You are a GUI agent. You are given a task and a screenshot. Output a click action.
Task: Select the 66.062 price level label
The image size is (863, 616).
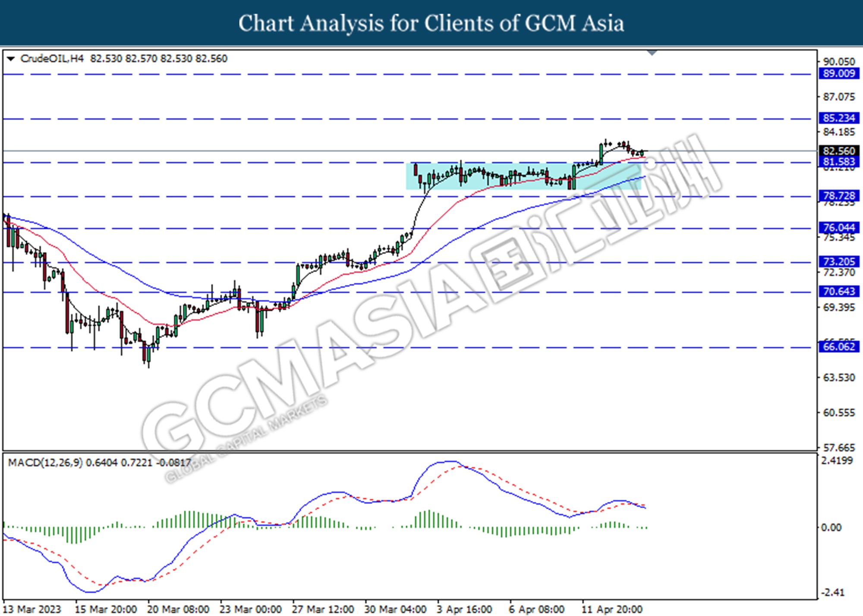[x=839, y=347]
